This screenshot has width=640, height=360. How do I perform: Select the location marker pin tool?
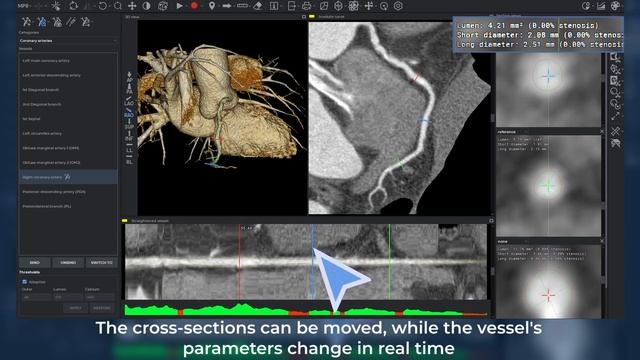(x=212, y=6)
